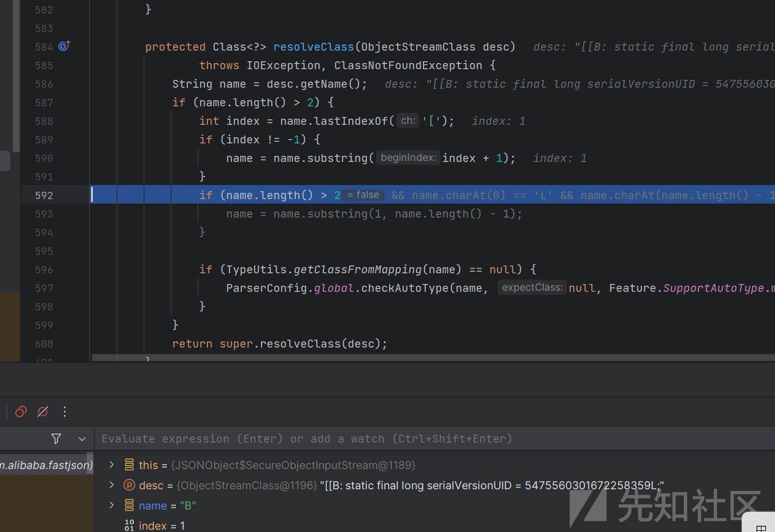Click line number 592 in gutter
Screen dimensions: 775x532
[44, 195]
